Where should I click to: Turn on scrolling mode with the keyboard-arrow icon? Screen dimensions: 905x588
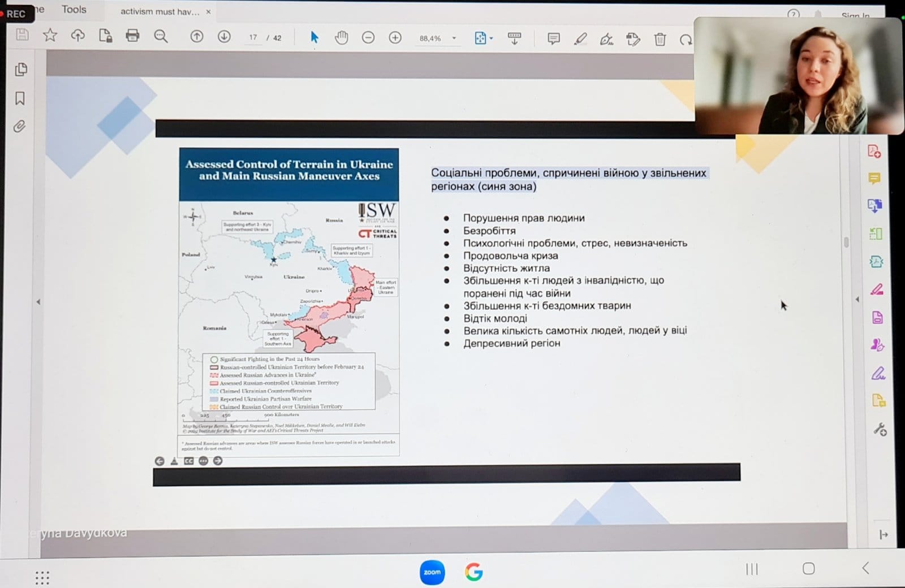tap(514, 38)
